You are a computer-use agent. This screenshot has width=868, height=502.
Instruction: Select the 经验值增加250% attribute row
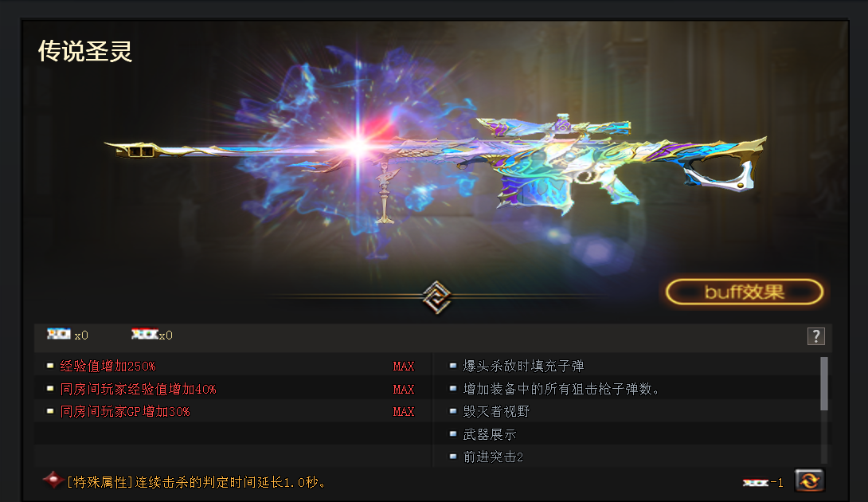point(233,366)
